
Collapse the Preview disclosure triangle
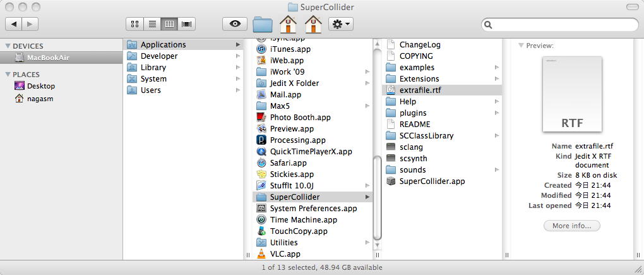click(x=521, y=46)
